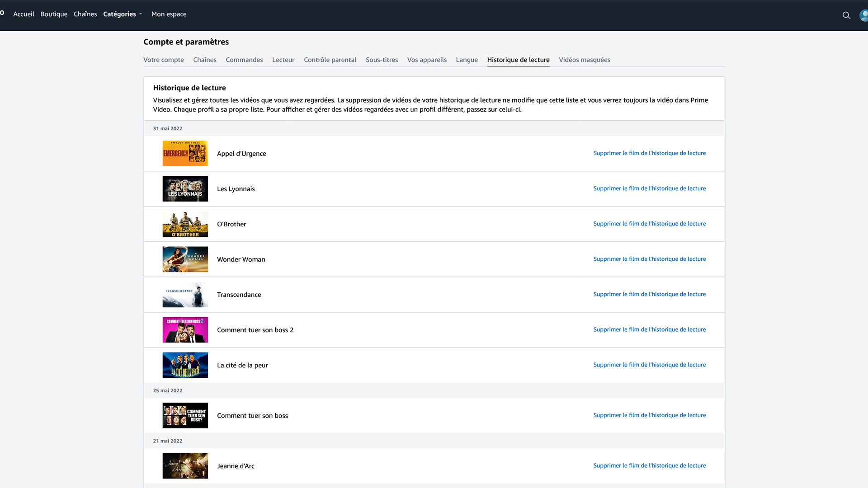Open Boutique in top navigation

point(54,14)
